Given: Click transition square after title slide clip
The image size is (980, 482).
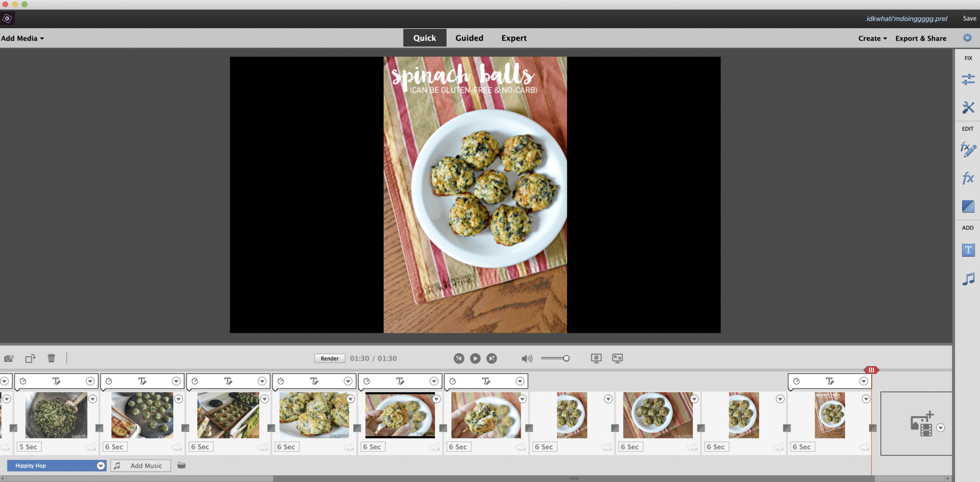Looking at the screenshot, I should pos(873,428).
